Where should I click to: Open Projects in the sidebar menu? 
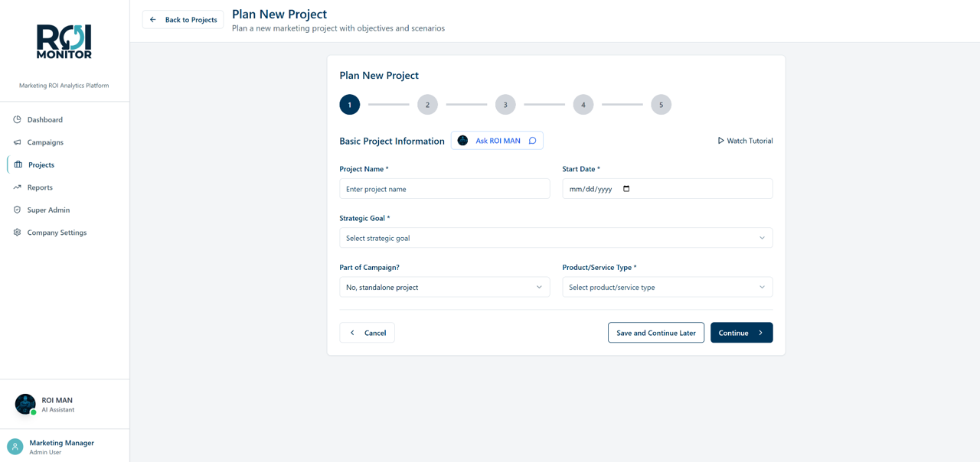click(41, 164)
